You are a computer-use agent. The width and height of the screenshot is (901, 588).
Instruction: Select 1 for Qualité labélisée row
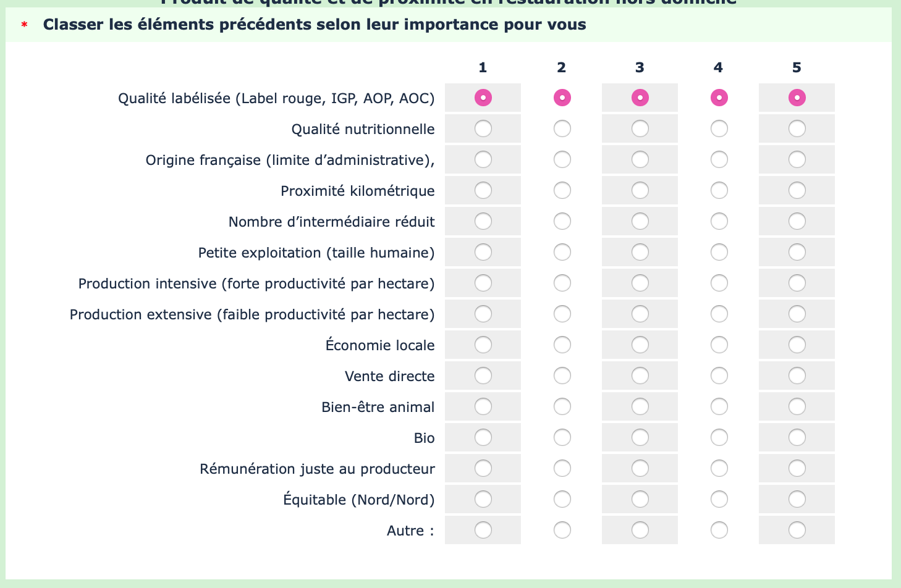coord(483,98)
